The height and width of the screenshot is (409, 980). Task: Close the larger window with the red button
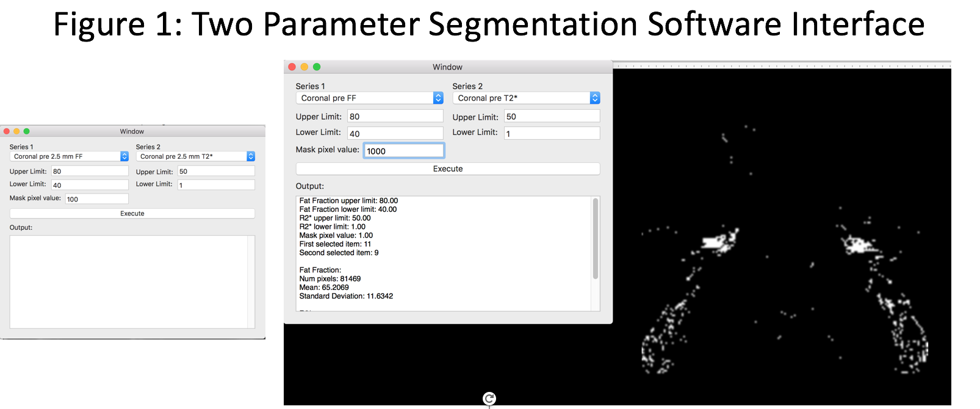click(292, 67)
